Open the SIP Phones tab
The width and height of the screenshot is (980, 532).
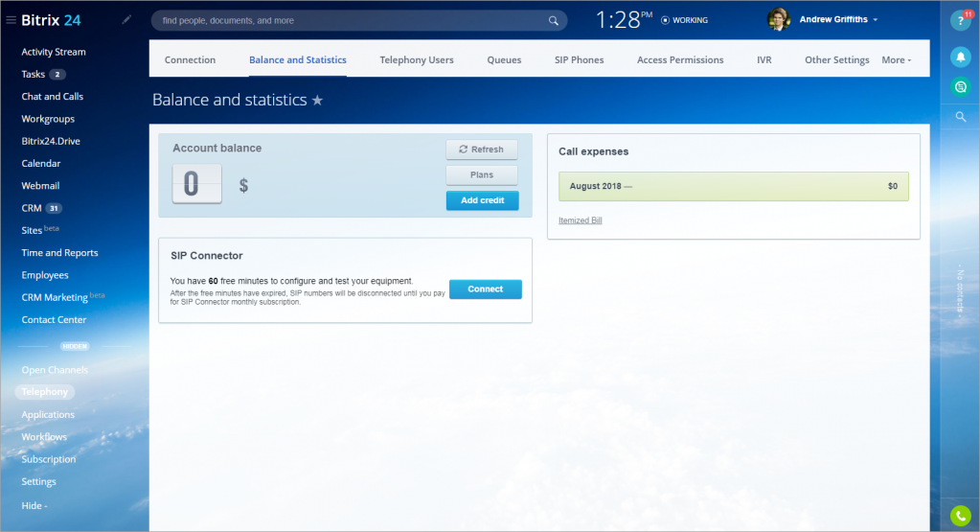pyautogui.click(x=580, y=60)
